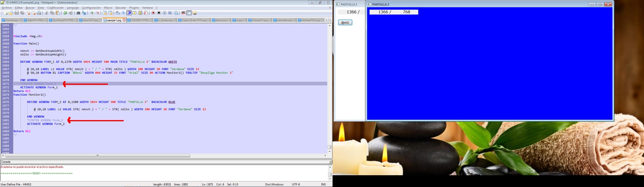The image size is (644, 187).
Task: Switch to the demo.prg tab
Action: 221,20
